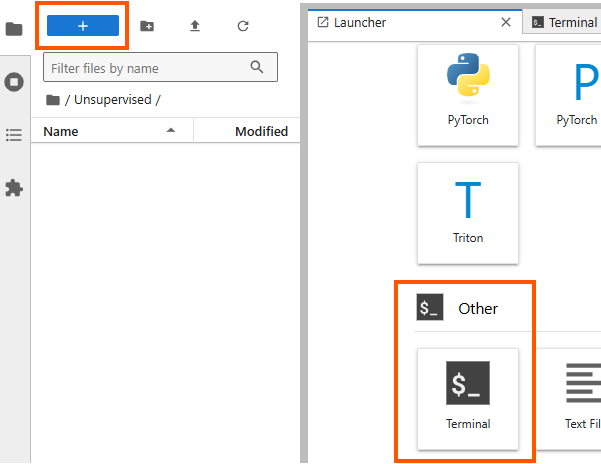
Task: Create a new folder with toolbar icon
Action: [147, 26]
